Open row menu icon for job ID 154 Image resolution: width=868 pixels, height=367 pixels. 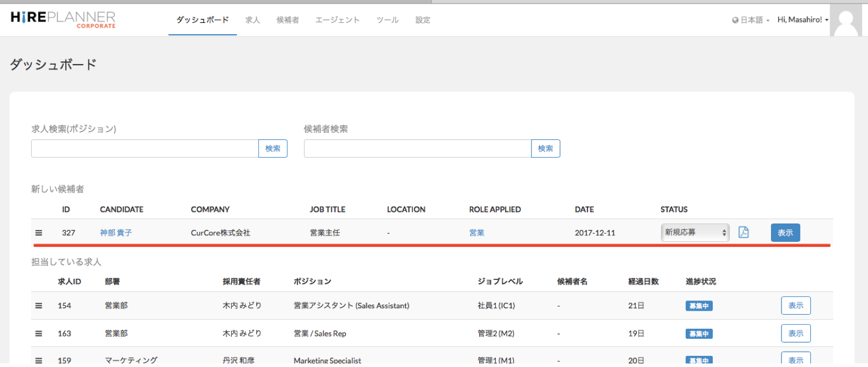tap(39, 306)
